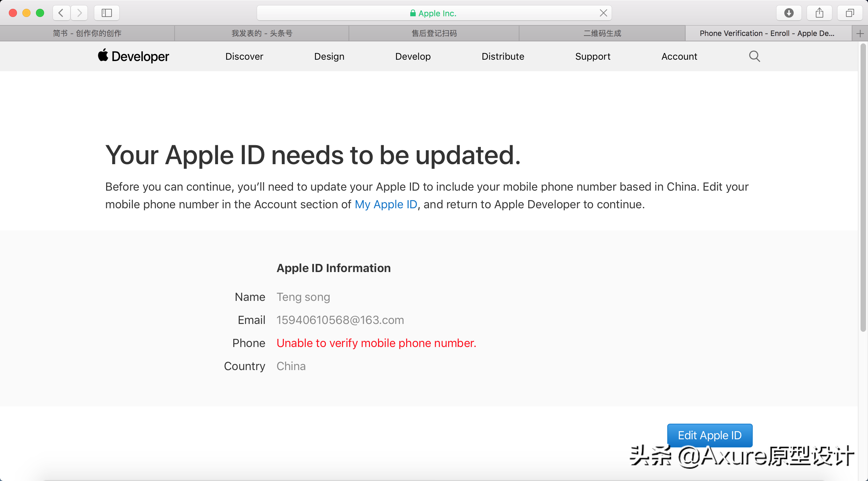Click the Your Apple ID needs updated headline

(x=313, y=155)
